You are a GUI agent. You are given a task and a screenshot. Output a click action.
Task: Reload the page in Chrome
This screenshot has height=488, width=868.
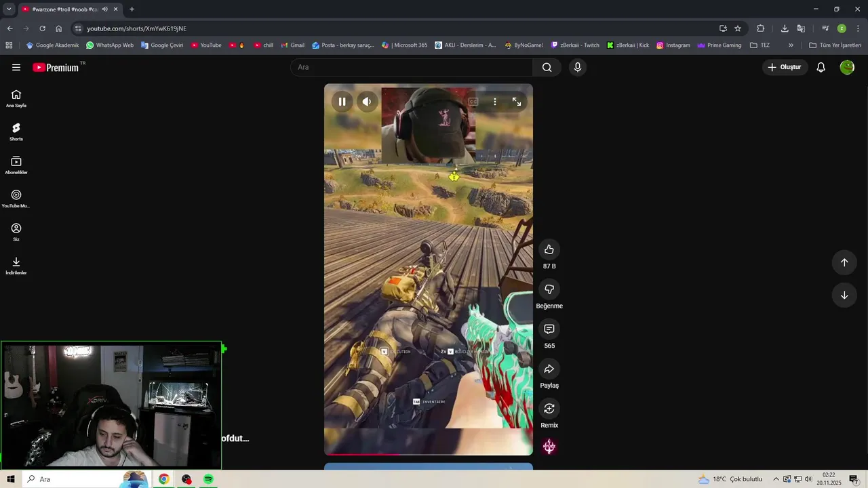pyautogui.click(x=42, y=28)
